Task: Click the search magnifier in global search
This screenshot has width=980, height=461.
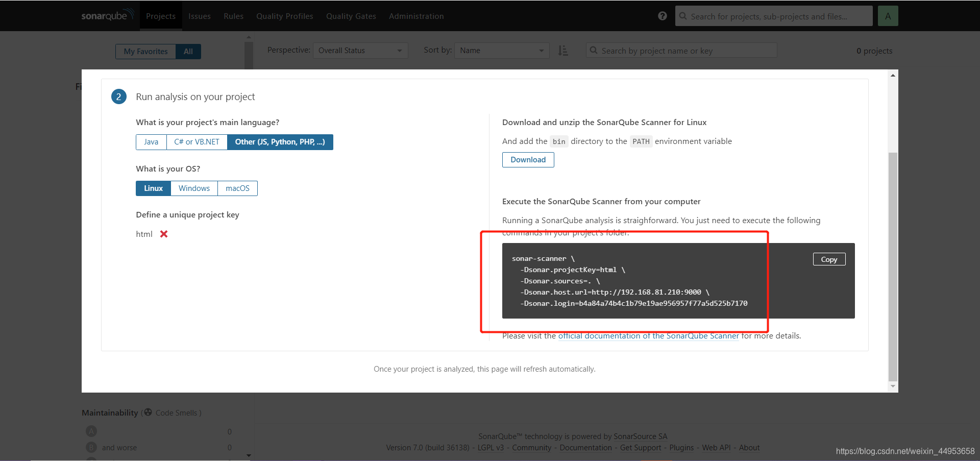Action: click(x=683, y=16)
